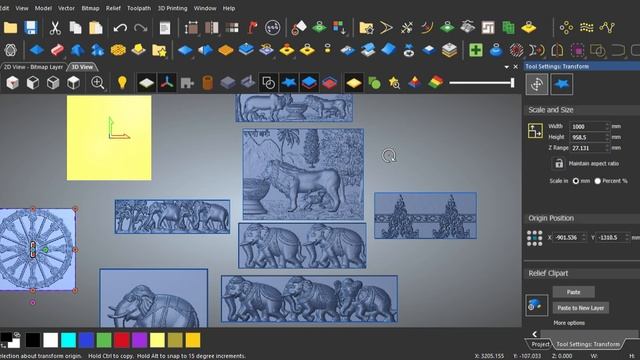The image size is (640, 360).
Task: Expand More options in Relief Clipart
Action: (569, 323)
